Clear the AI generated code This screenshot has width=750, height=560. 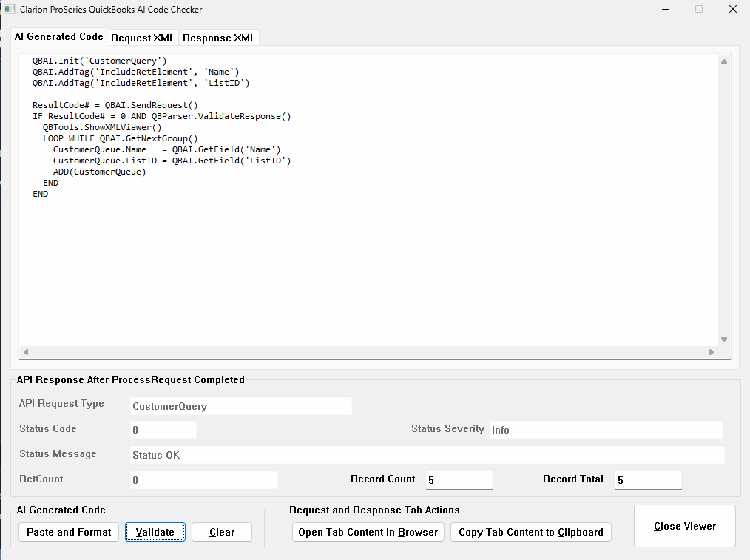tap(221, 532)
